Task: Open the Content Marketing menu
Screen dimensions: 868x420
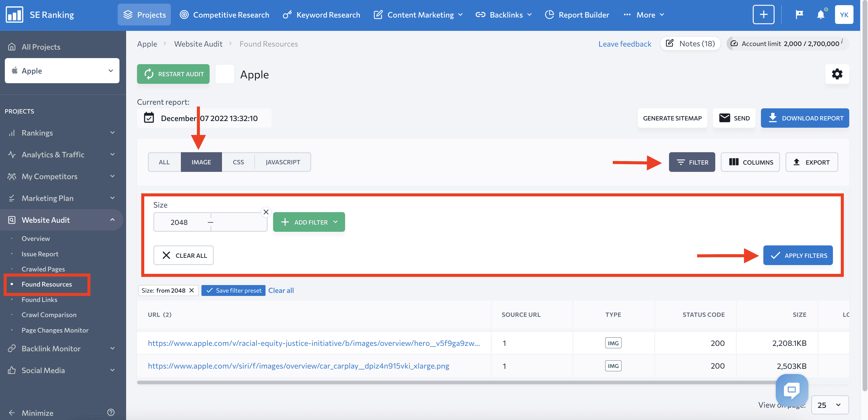Action: pos(418,15)
